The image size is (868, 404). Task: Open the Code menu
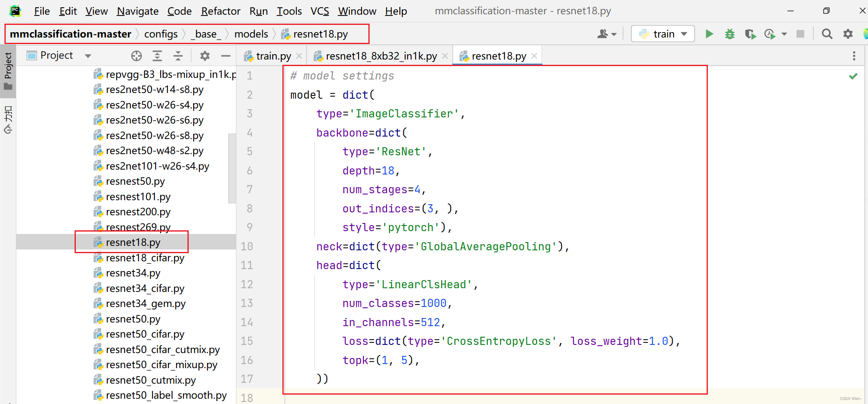pos(179,11)
